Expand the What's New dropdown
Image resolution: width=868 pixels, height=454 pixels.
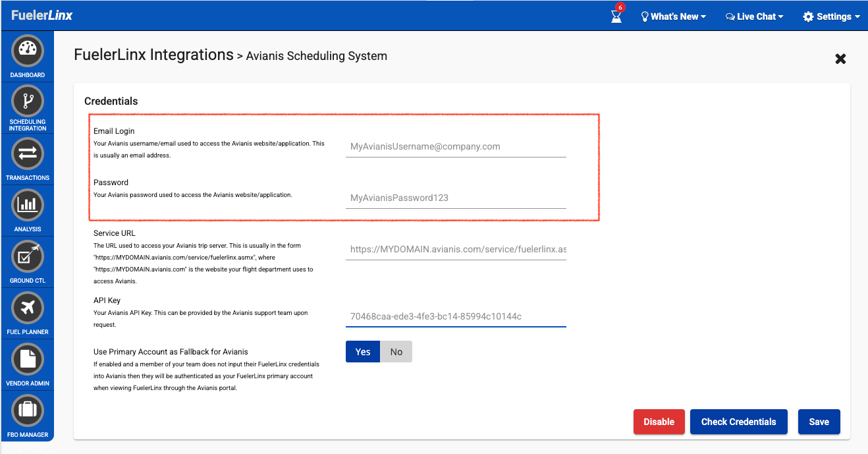coord(673,16)
